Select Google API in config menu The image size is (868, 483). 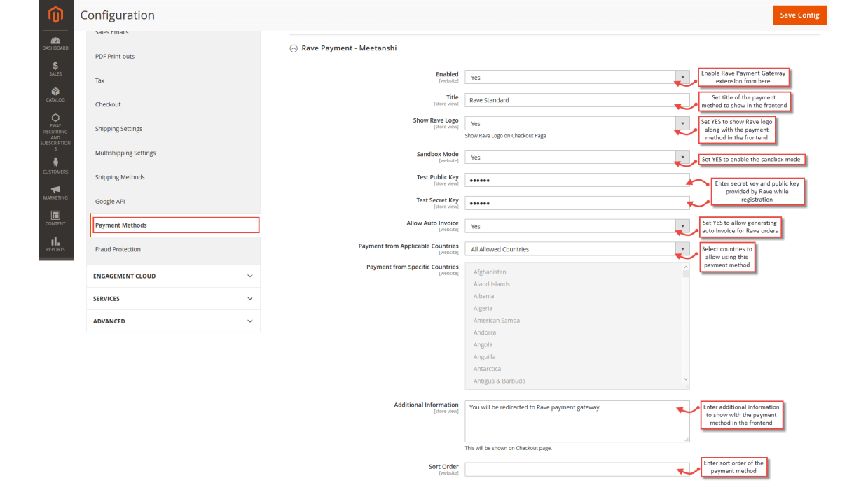(x=110, y=201)
